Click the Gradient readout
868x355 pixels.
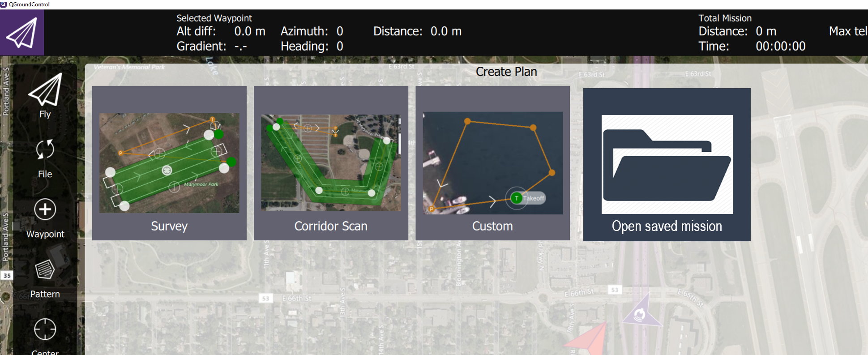pos(240,46)
